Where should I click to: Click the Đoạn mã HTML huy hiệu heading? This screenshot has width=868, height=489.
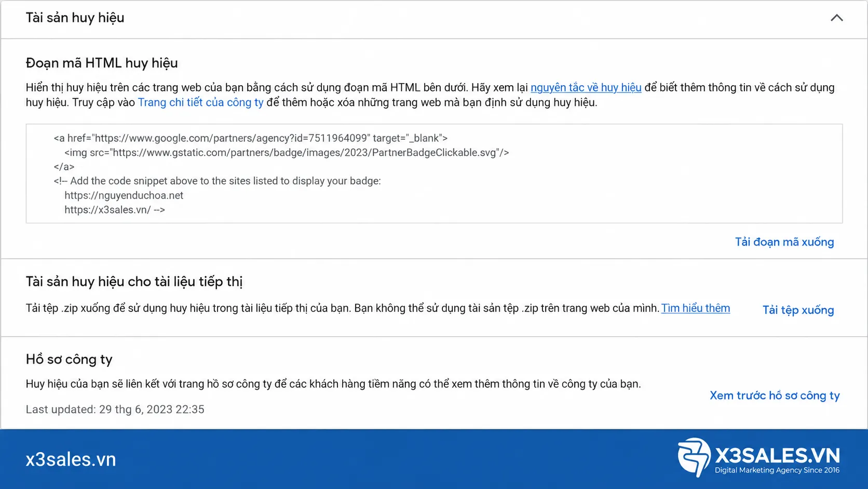(102, 63)
